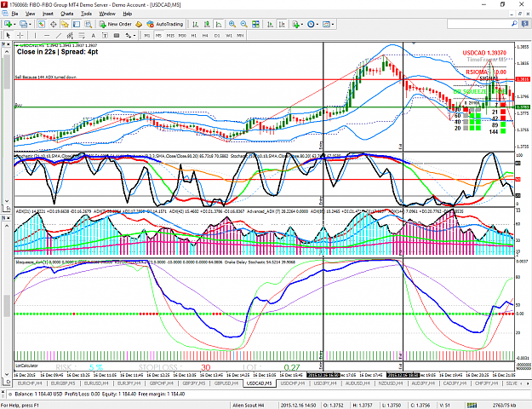Switch to the AUDUSD,H4 chart tab

click(x=358, y=383)
